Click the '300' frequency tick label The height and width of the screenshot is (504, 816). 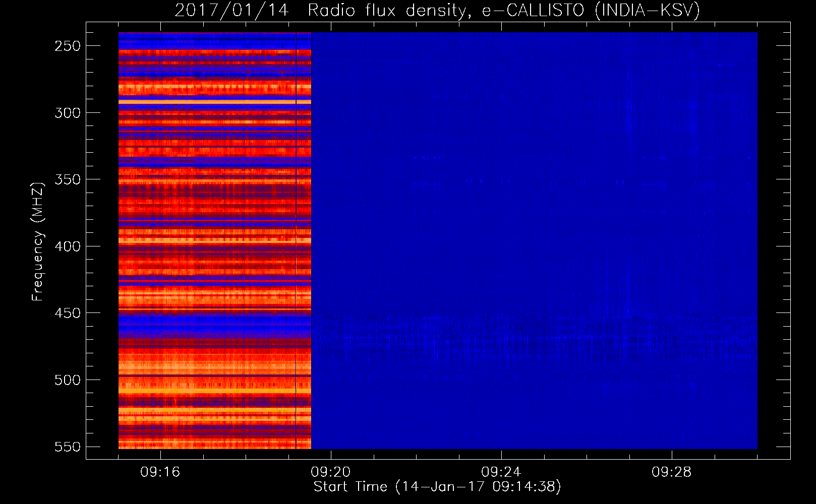click(x=68, y=113)
